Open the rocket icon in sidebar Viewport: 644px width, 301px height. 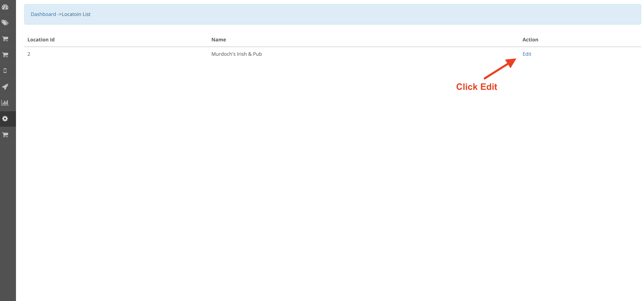[x=5, y=87]
